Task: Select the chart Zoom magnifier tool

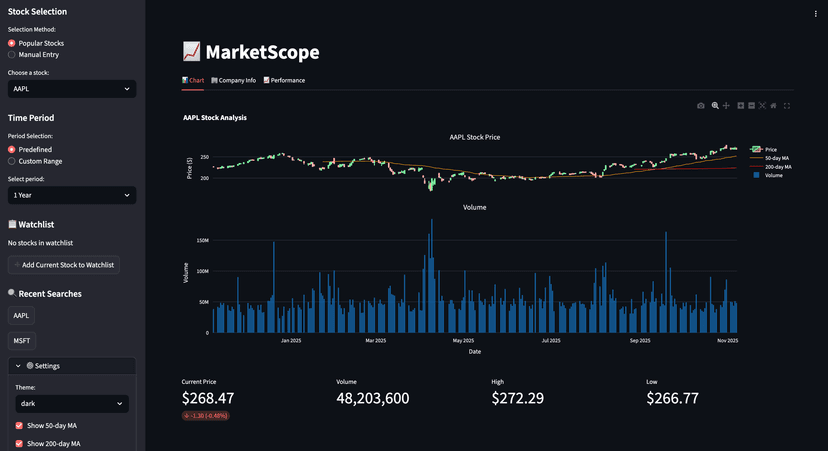Action: (x=715, y=105)
